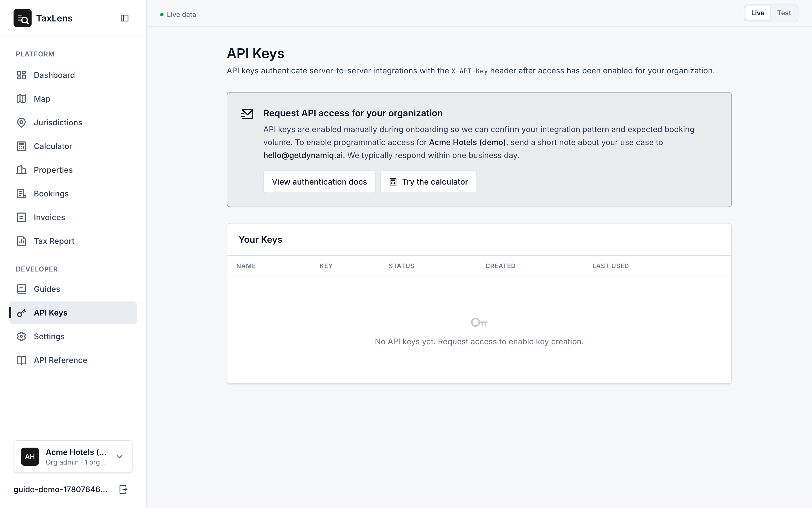The width and height of the screenshot is (812, 508).
Task: Go to Bookings in the sidebar
Action: coord(73,194)
